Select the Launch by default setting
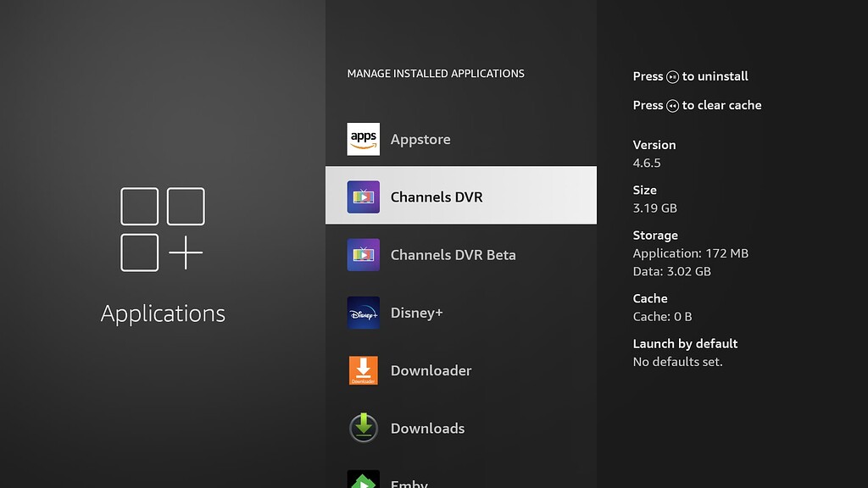 click(x=685, y=343)
